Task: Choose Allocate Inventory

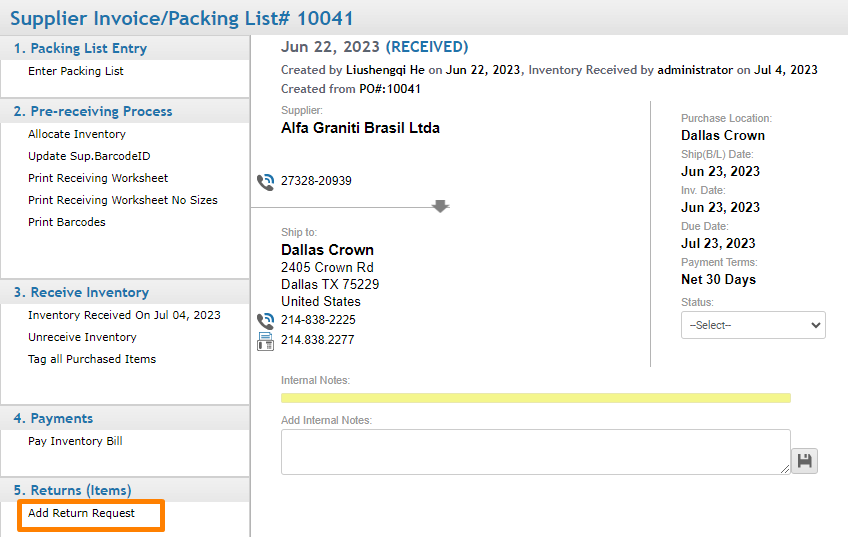Action: (x=77, y=134)
